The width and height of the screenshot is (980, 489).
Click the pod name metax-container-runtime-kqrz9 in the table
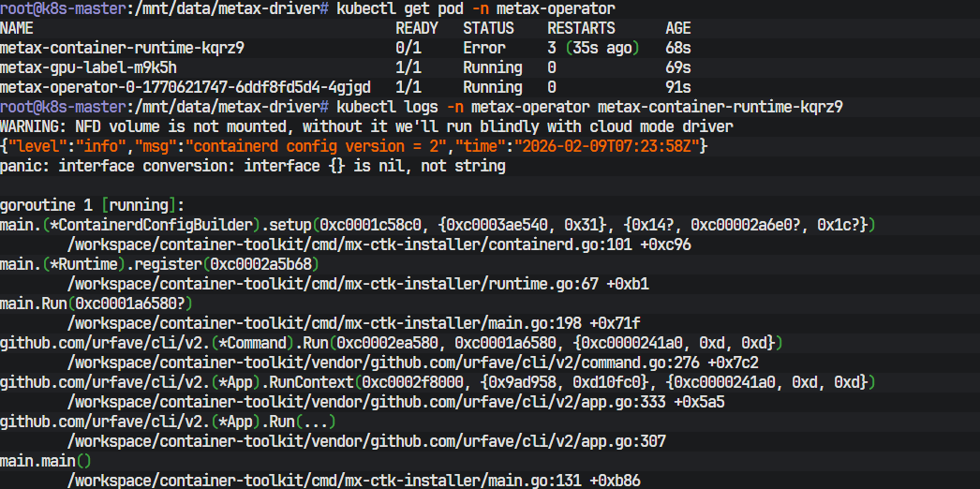coord(123,48)
